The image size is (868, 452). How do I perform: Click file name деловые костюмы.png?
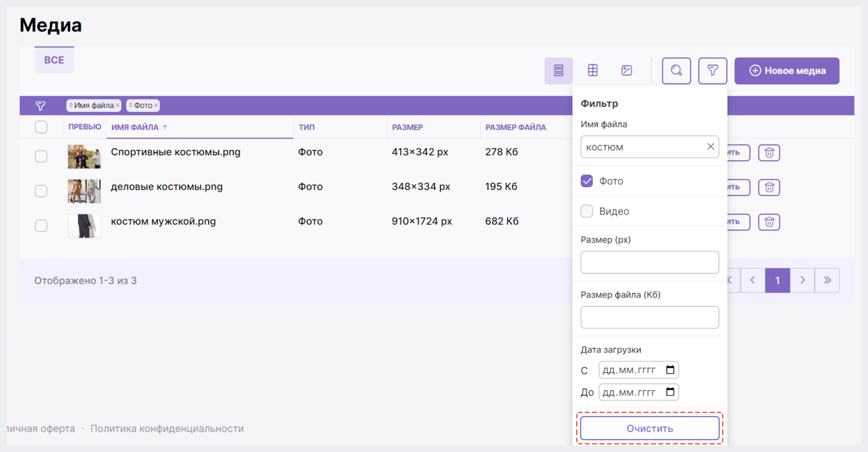[x=166, y=186]
